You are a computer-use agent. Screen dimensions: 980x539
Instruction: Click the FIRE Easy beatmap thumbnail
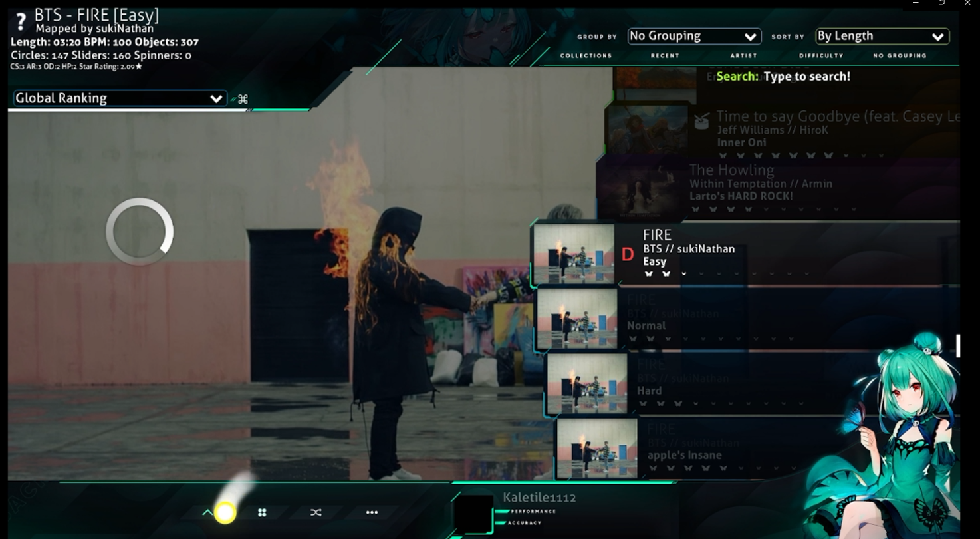(574, 254)
